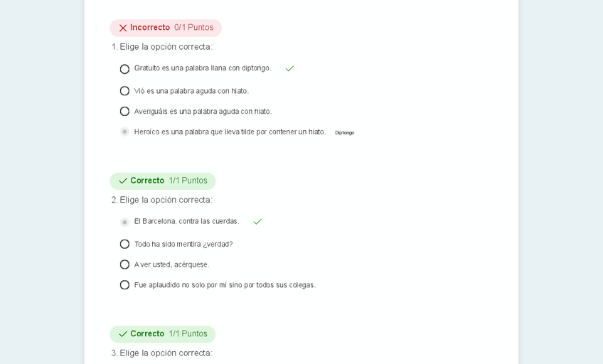Click the checkmark in question 2 Correcto badge
603x364 pixels.
pyautogui.click(x=123, y=181)
